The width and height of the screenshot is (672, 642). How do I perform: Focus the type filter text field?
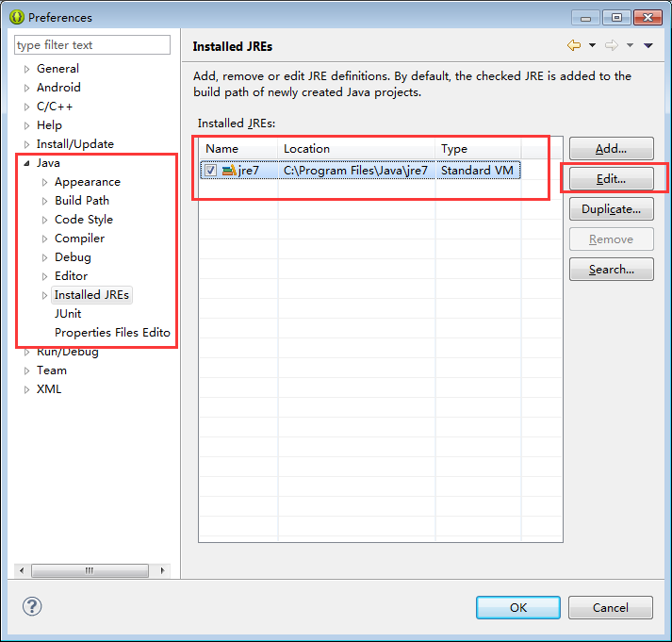[x=92, y=45]
